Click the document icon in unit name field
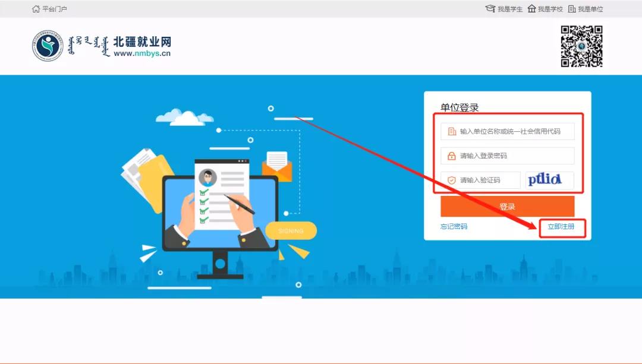 452,131
